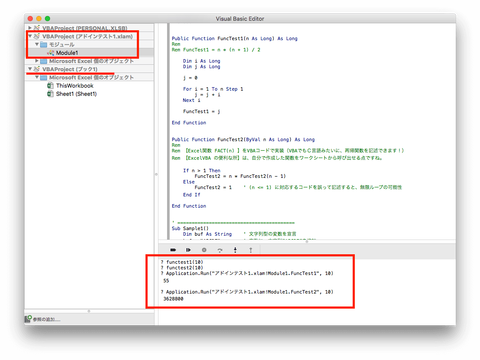The width and height of the screenshot is (480, 360).
Task: Collapse the VBAProject (ブック1) node
Action: [30, 69]
